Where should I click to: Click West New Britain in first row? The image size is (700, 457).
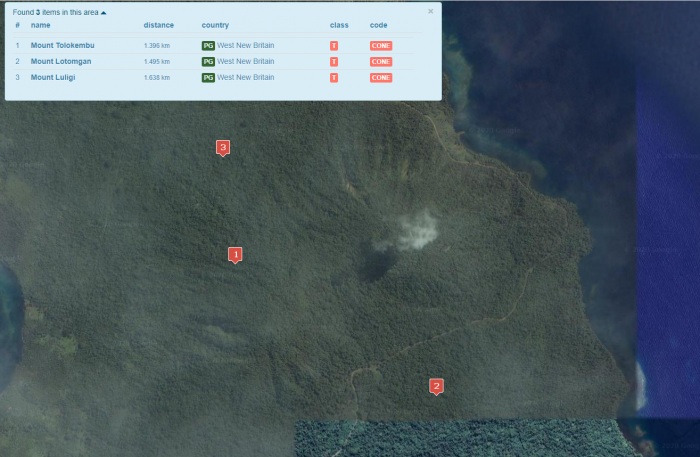click(x=246, y=46)
